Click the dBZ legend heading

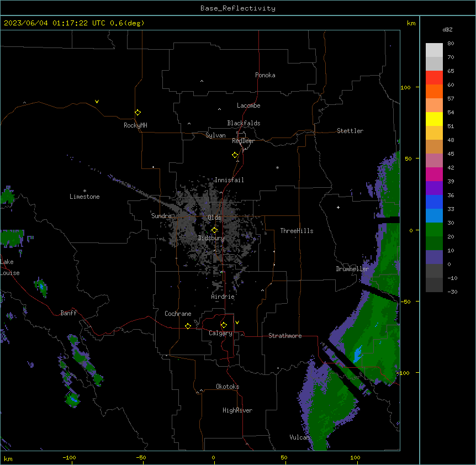coord(447,29)
